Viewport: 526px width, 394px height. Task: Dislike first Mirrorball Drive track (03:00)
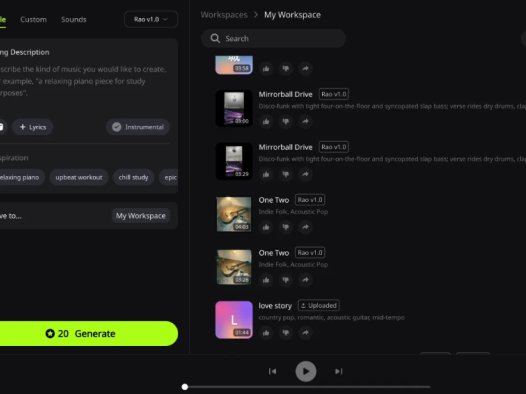tap(285, 121)
